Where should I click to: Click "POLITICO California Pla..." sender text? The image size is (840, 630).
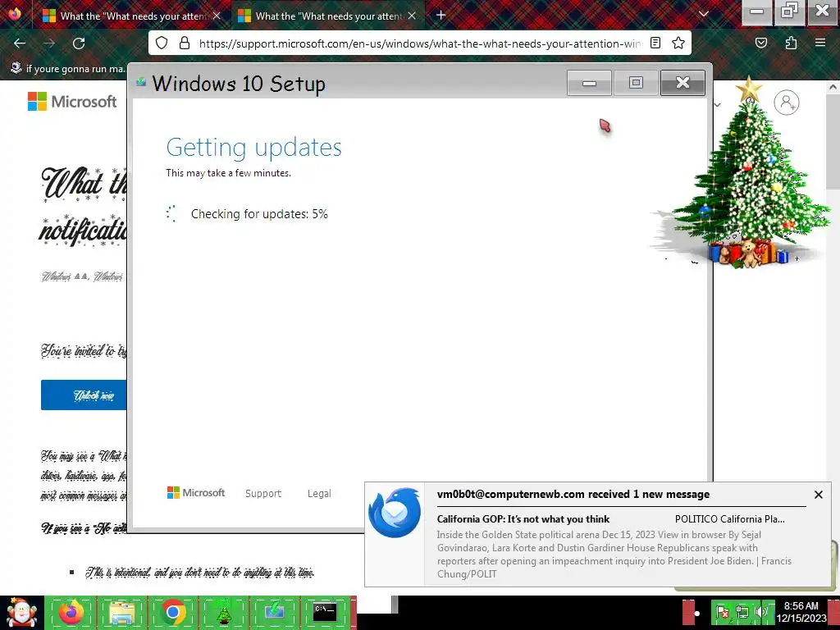click(729, 519)
